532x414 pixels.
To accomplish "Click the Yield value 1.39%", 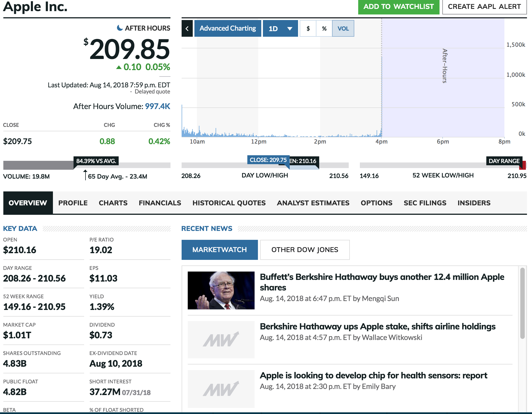I will click(102, 307).
